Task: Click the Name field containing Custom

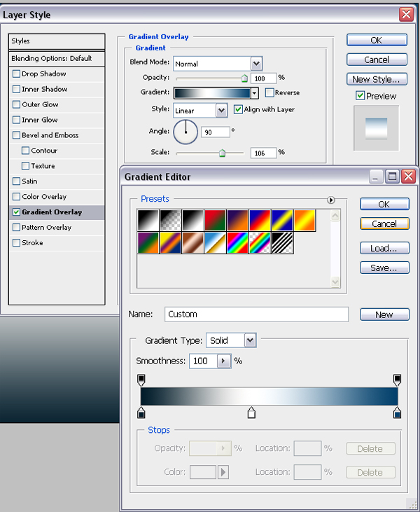Action: pos(256,314)
